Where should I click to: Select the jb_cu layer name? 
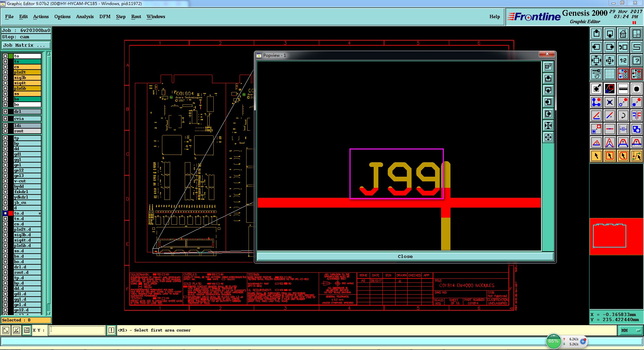[28, 203]
